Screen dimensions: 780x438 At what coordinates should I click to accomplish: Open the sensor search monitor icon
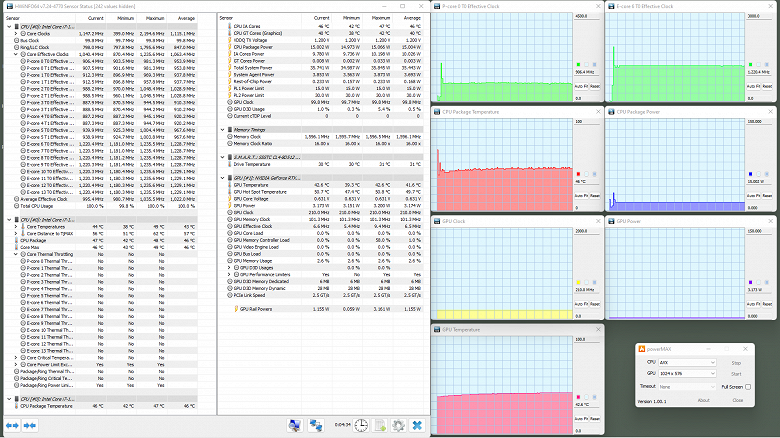[295, 425]
